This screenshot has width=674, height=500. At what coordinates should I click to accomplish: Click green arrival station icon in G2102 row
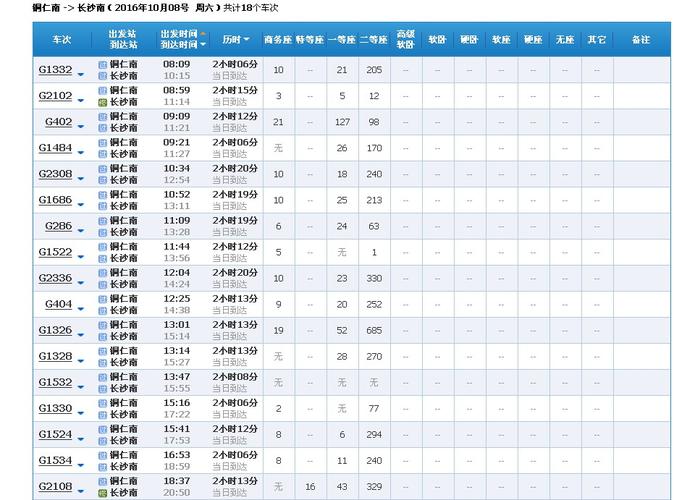[103, 102]
